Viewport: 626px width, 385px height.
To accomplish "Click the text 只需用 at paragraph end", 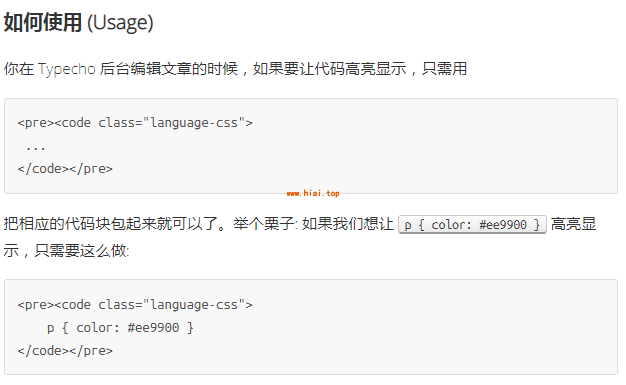I will click(x=444, y=69).
